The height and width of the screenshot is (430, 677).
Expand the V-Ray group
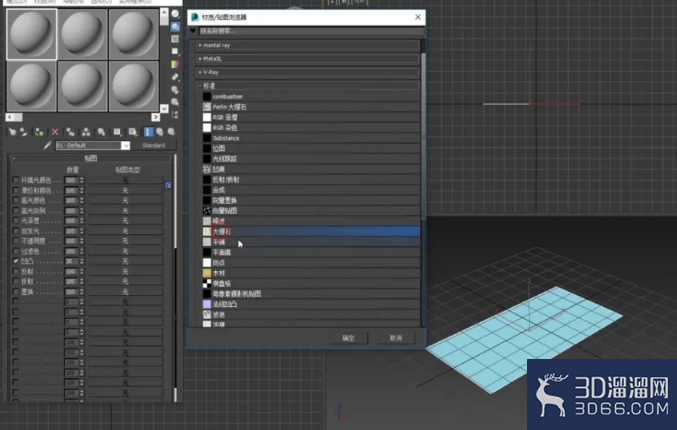[307, 72]
